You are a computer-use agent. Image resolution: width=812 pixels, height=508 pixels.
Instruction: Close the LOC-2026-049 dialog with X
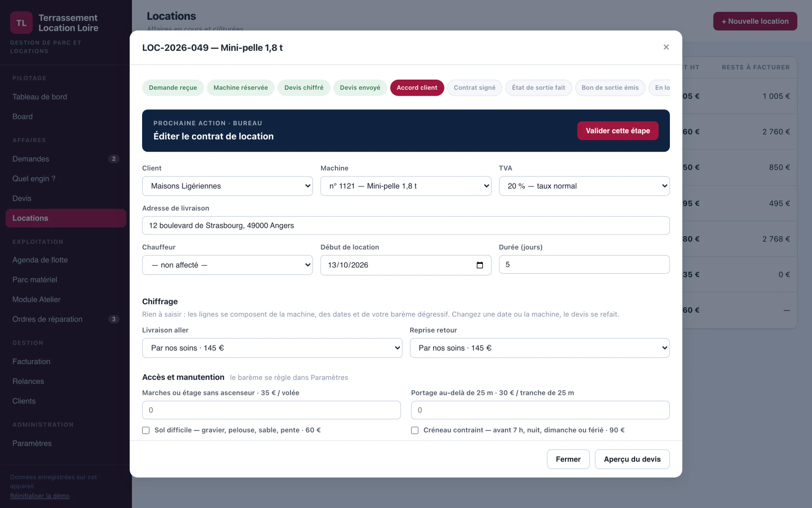point(666,47)
